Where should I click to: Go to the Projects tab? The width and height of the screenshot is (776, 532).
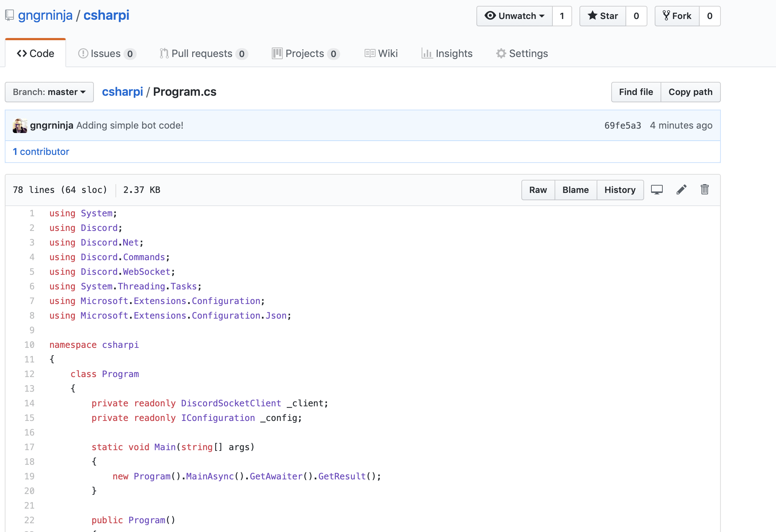click(x=305, y=54)
